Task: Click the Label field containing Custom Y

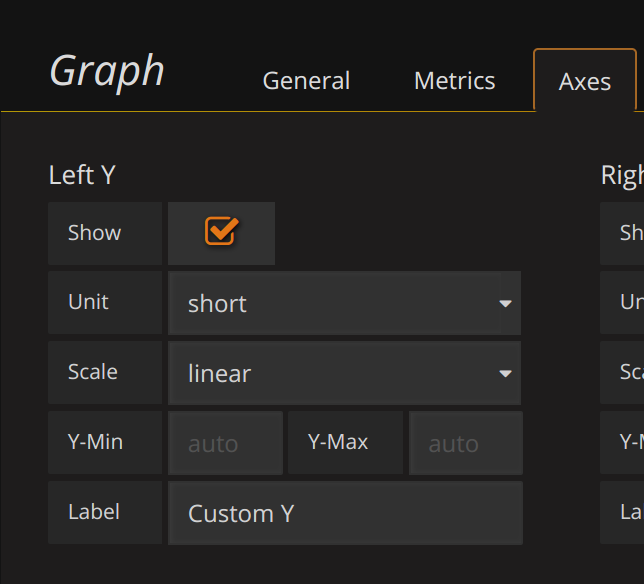Action: (345, 513)
